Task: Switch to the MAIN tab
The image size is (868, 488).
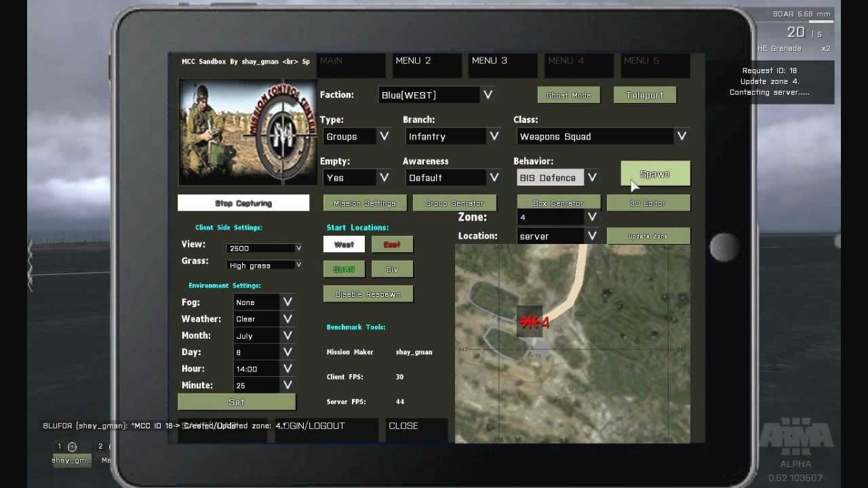Action: [x=351, y=66]
